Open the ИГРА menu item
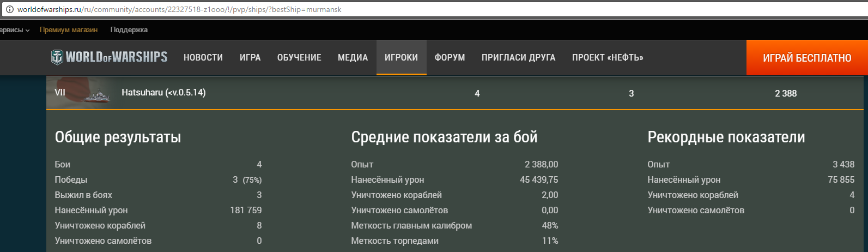The height and width of the screenshot is (252, 868). (250, 57)
